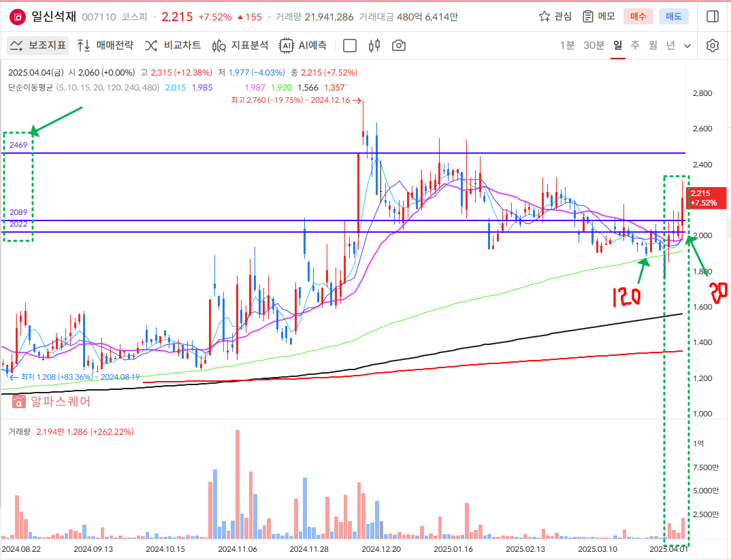Open 보조지표 indicators menu
731x560 pixels.
pos(37,45)
